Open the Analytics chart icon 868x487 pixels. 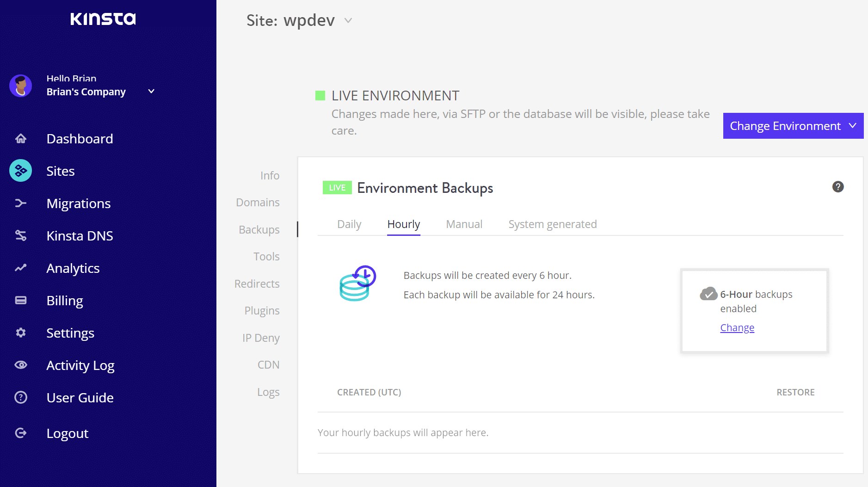21,268
